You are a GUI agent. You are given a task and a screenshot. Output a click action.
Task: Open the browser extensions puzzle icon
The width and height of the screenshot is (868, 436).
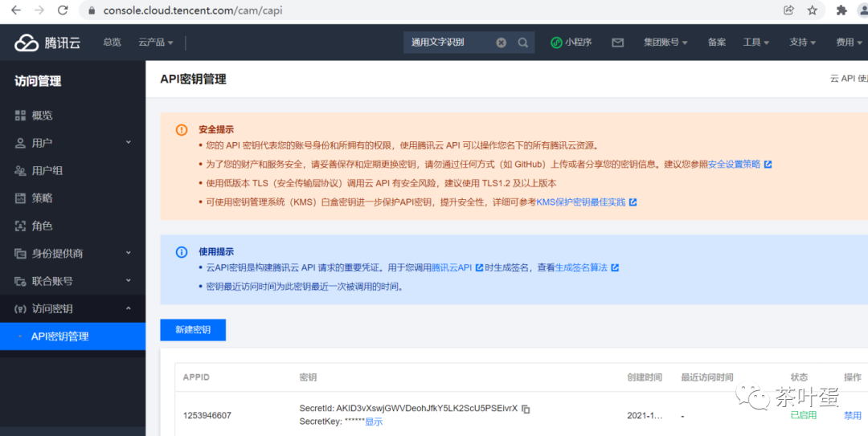click(x=841, y=10)
